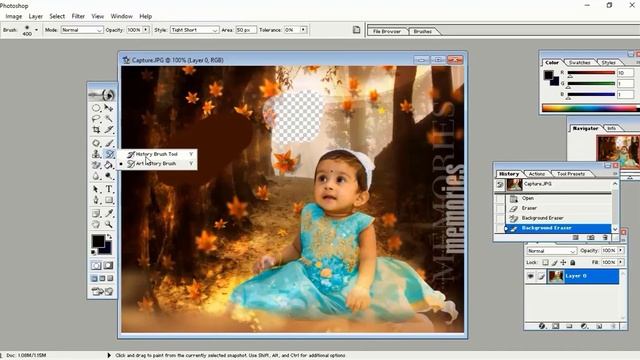
Task: Open the Brush preset picker
Action: (x=36, y=30)
